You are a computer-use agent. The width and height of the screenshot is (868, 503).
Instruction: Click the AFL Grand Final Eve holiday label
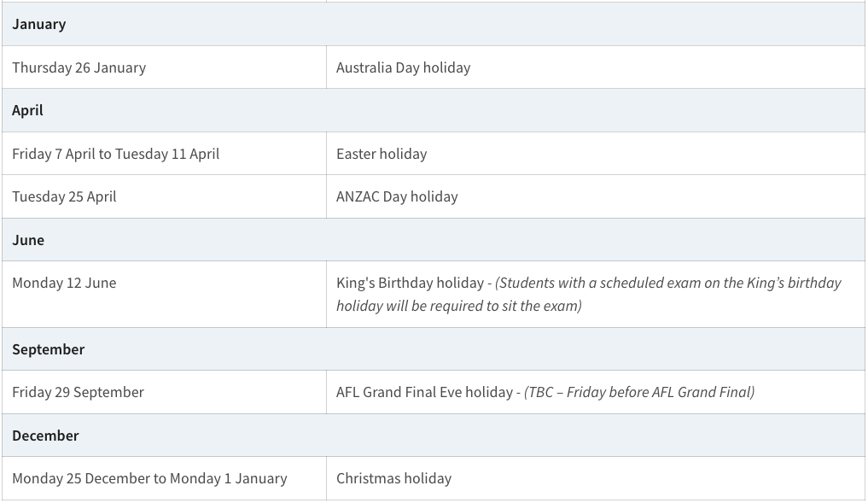tap(424, 392)
